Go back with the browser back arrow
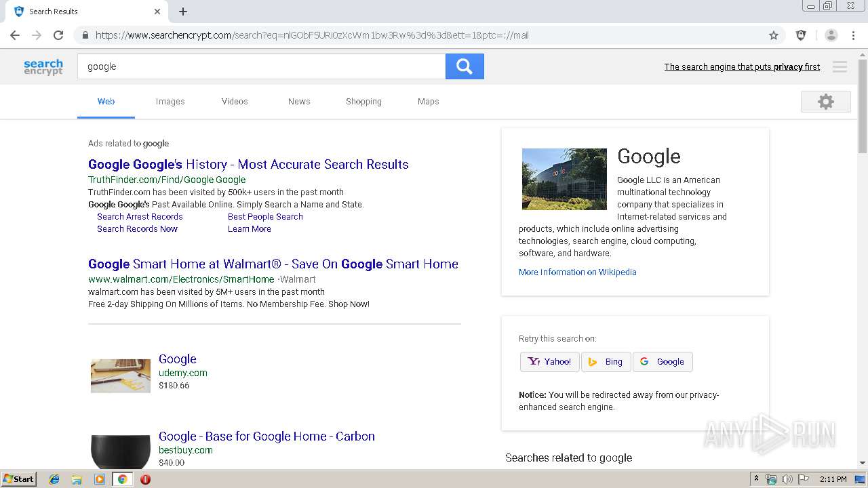The height and width of the screenshot is (488, 868). (x=15, y=35)
